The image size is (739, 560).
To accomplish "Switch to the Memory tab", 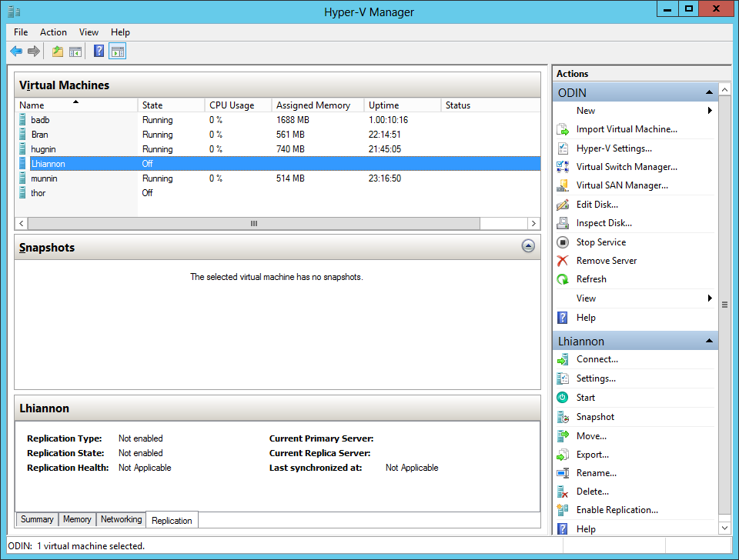I will coord(77,519).
